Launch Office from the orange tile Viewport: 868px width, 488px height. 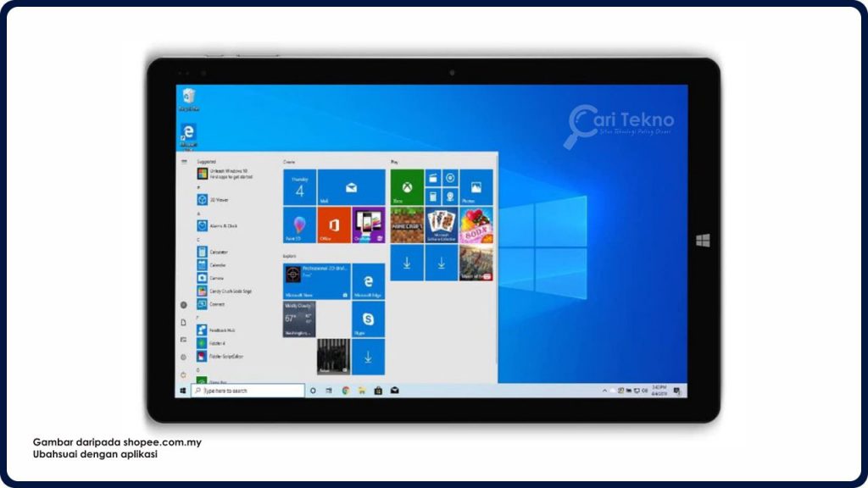click(333, 225)
